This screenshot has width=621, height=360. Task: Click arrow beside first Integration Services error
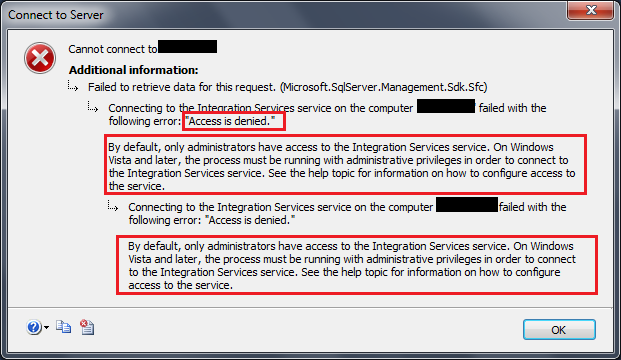tap(93, 107)
